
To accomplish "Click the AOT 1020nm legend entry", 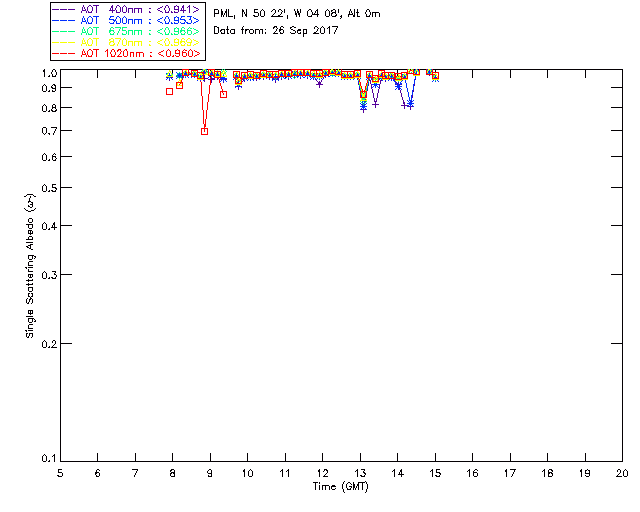I will 126,53.
